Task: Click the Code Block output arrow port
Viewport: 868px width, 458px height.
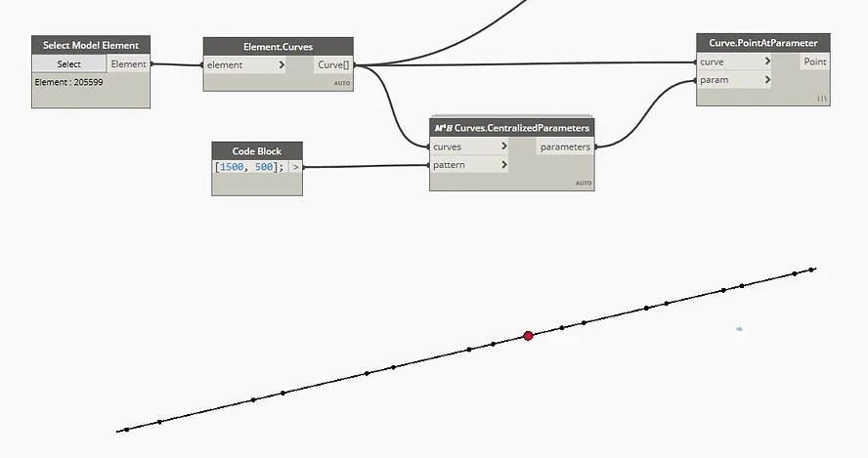Action: [295, 167]
